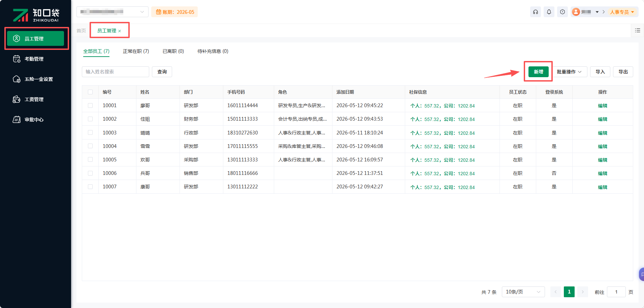Click the orange user avatar
The width and height of the screenshot is (644, 308).
click(576, 12)
